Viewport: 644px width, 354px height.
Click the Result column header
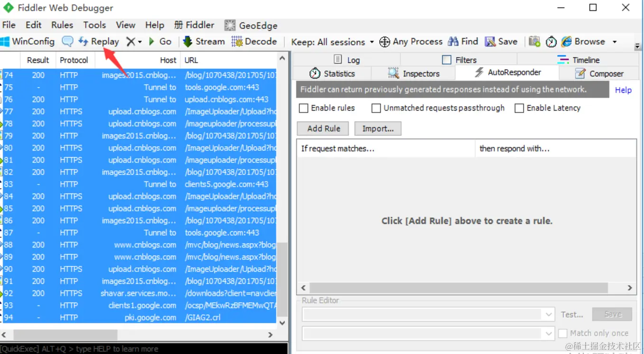pyautogui.click(x=38, y=60)
